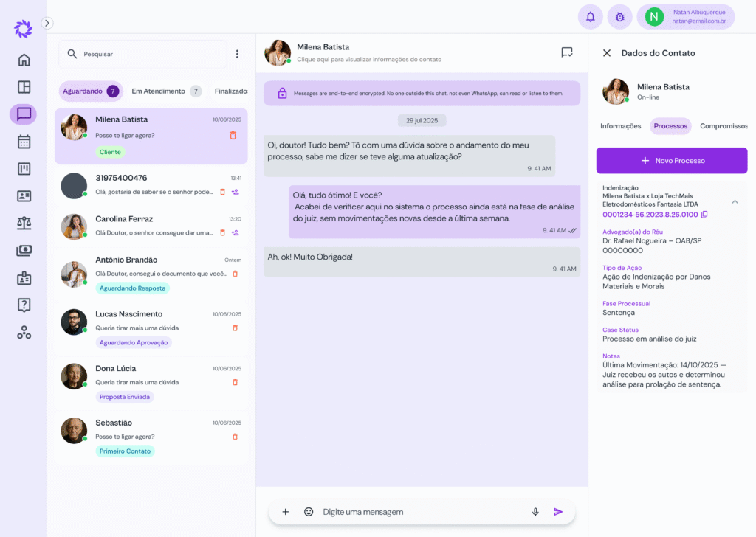Switch to the Em Atendimento tab
Image resolution: width=756 pixels, height=537 pixels.
[x=158, y=91]
